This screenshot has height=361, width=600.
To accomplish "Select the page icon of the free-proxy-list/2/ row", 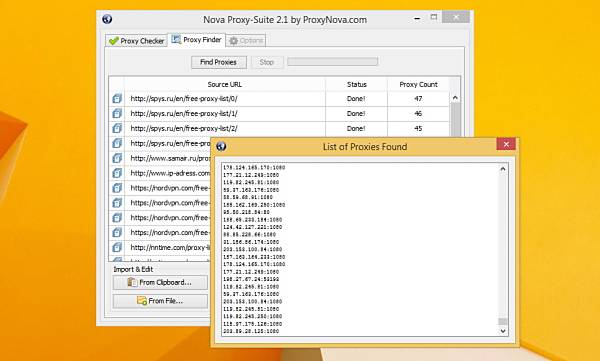I will click(117, 128).
